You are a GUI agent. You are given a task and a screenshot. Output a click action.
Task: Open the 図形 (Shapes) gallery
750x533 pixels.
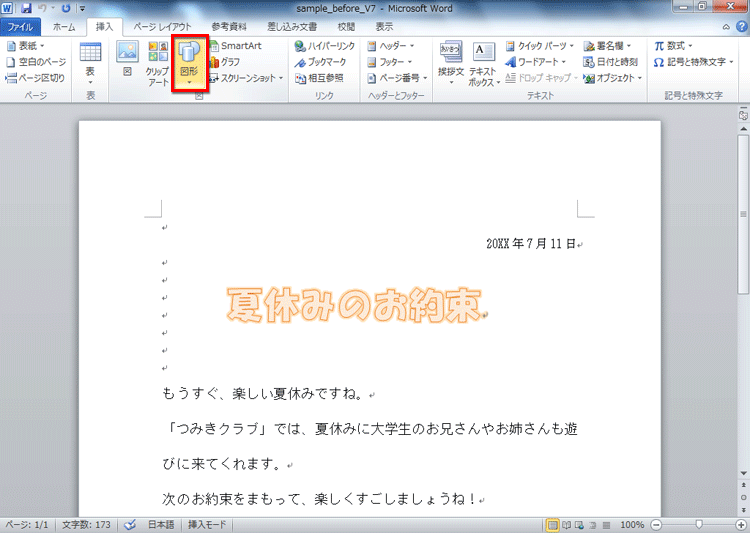(189, 63)
